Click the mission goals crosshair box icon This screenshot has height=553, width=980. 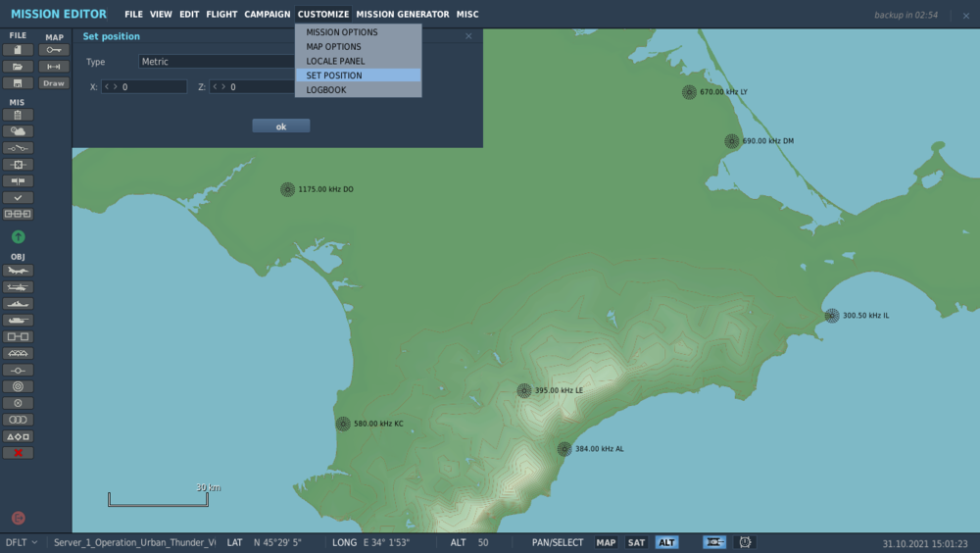18,165
